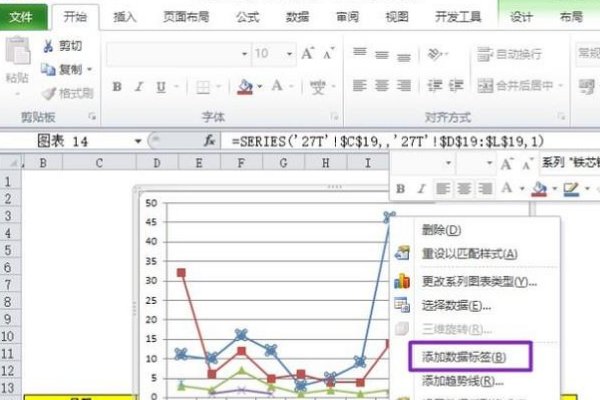This screenshot has height=400, width=600.
Task: Increase font size with ribbon large A
Action: pyautogui.click(x=307, y=54)
